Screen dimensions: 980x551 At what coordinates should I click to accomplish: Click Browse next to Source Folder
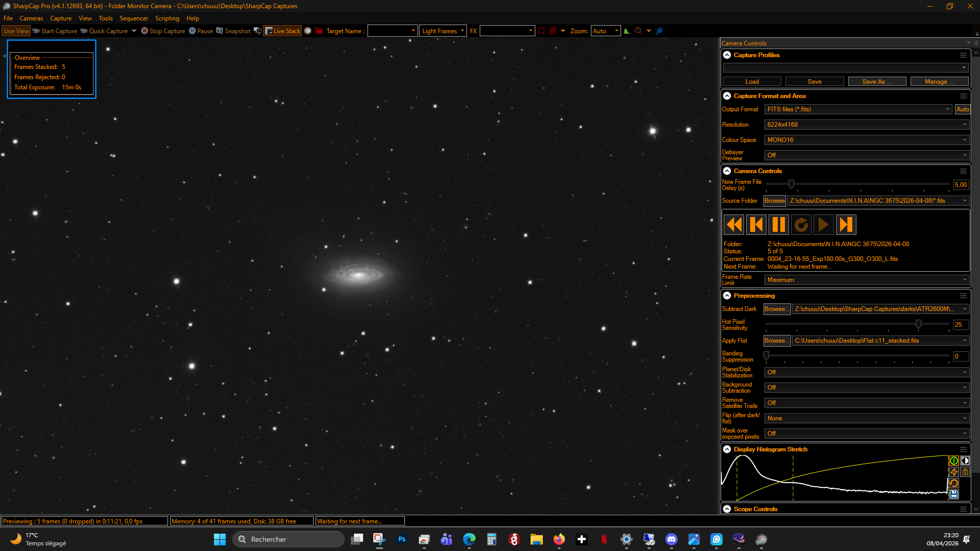click(x=775, y=201)
